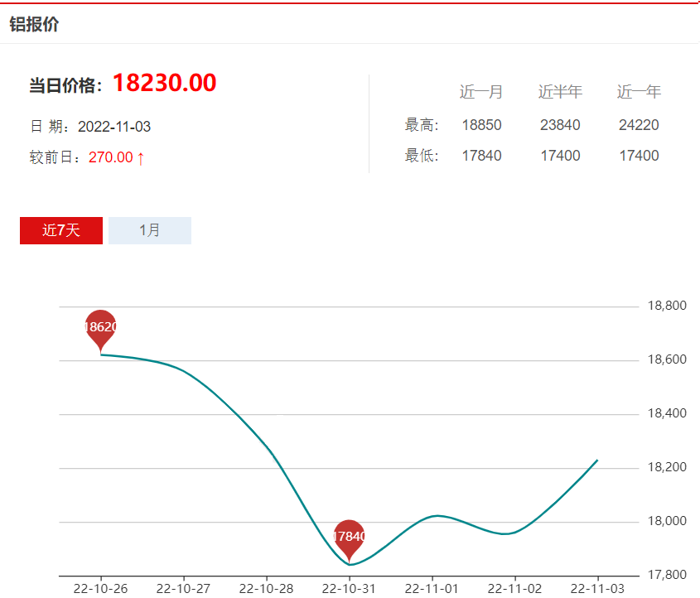Click the date value 2022-11-03
The image size is (700, 598).
tap(114, 127)
